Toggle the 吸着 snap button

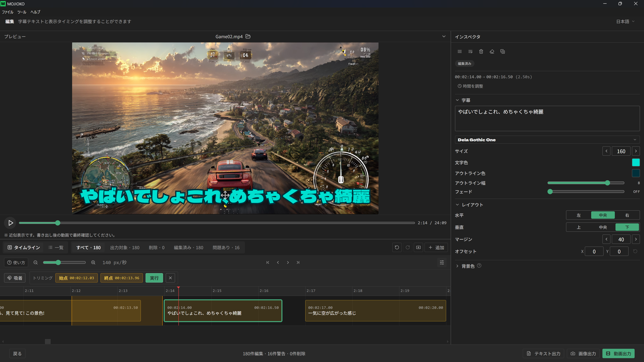(15, 278)
